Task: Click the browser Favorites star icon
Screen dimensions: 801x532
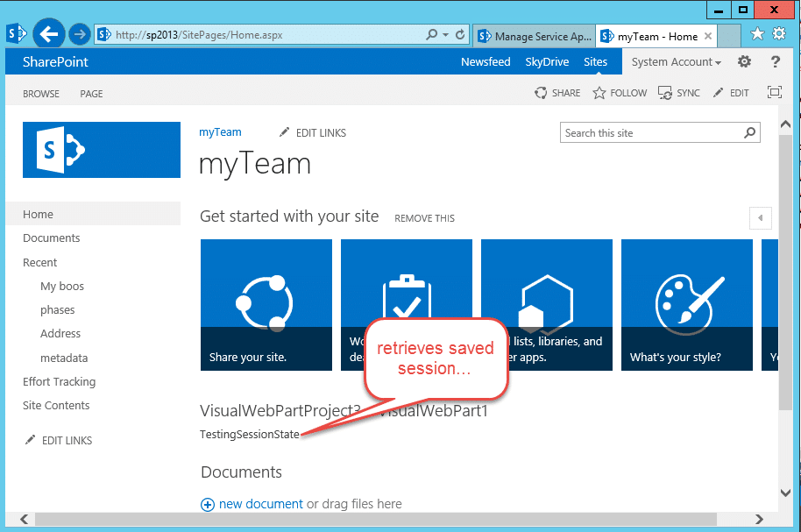Action: click(x=757, y=34)
